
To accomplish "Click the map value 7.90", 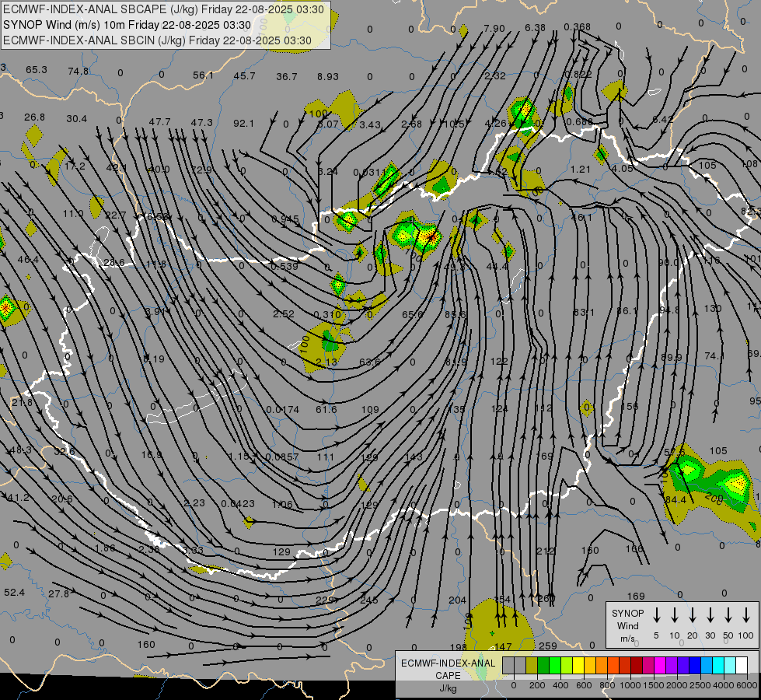I will [494, 29].
